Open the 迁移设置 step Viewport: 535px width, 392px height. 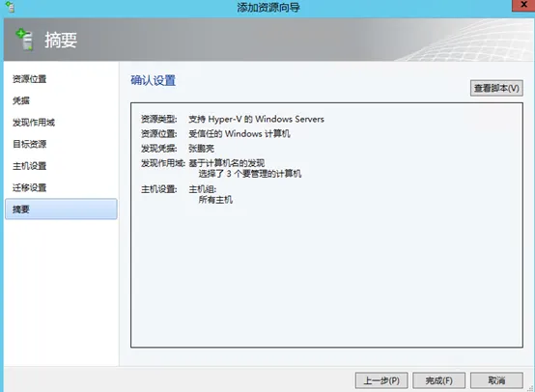click(29, 187)
